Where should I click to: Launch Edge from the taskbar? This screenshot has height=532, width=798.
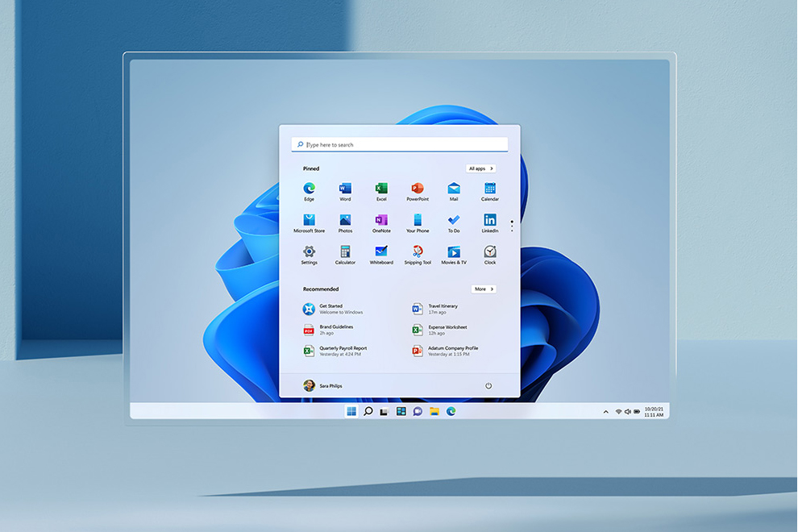pyautogui.click(x=451, y=411)
